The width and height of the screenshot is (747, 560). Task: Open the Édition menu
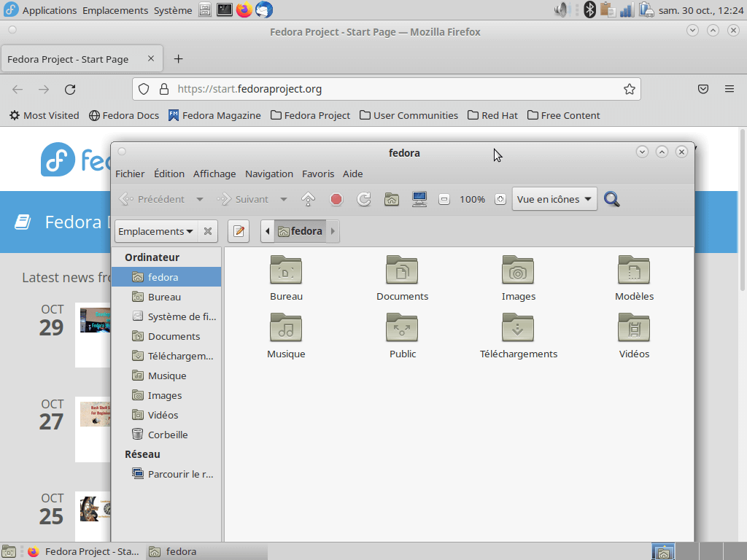pos(169,174)
